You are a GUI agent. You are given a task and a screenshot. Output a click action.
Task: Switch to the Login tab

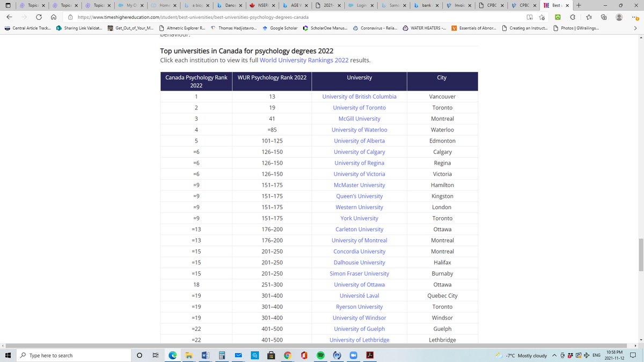pyautogui.click(x=360, y=5)
